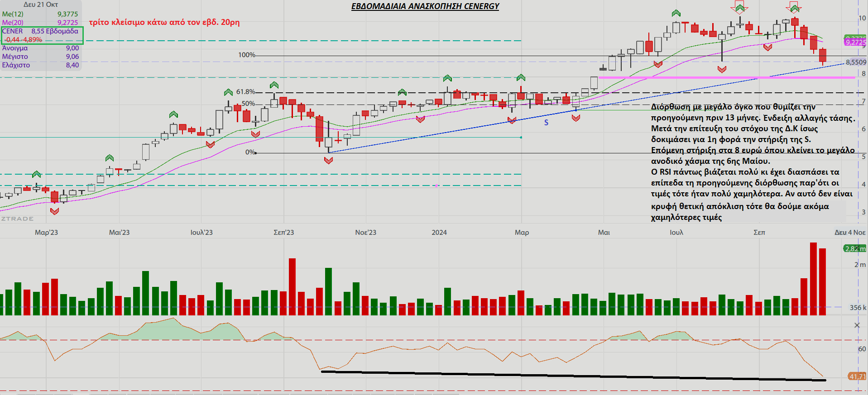
Task: Click the Σεπ'23 label on the time axis
Action: (x=284, y=233)
